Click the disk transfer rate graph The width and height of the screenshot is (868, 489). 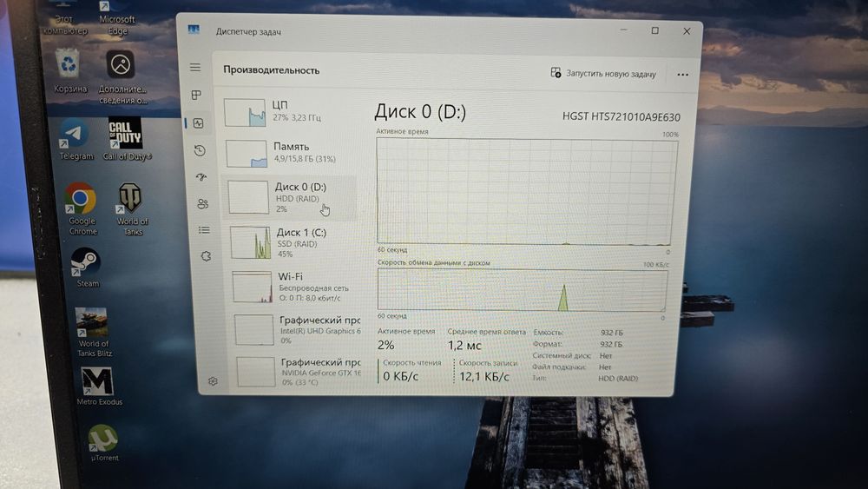[522, 289]
